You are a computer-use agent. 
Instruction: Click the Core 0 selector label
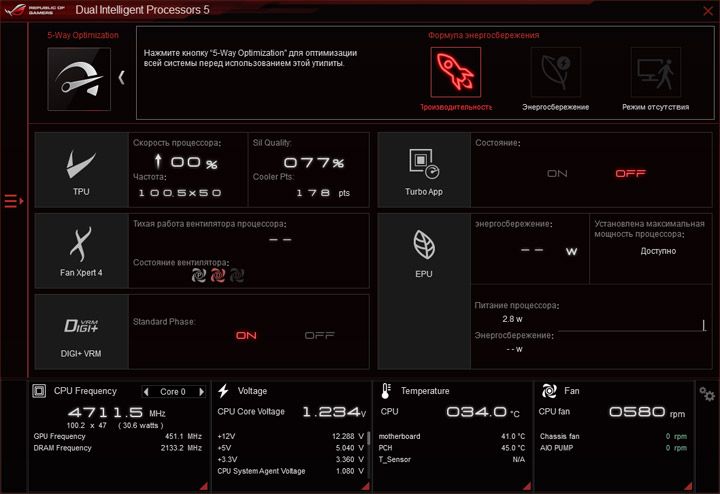pos(173,392)
